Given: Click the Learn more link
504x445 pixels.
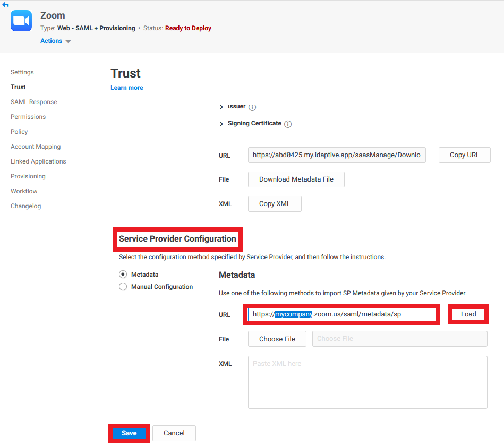Looking at the screenshot, I should click(x=126, y=88).
